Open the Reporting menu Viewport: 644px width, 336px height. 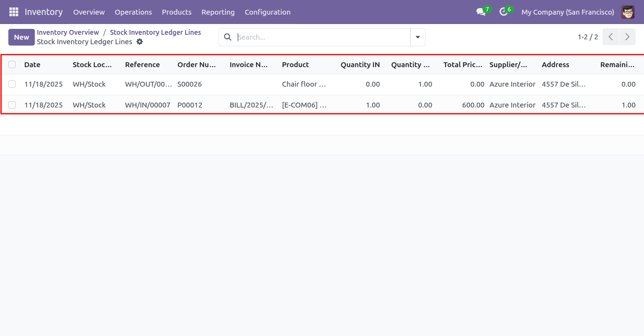(x=218, y=12)
